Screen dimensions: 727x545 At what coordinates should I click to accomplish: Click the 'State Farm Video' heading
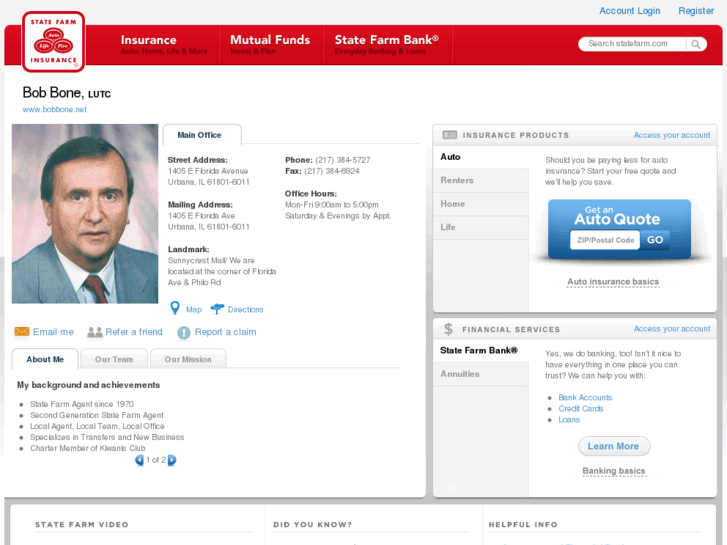(82, 525)
